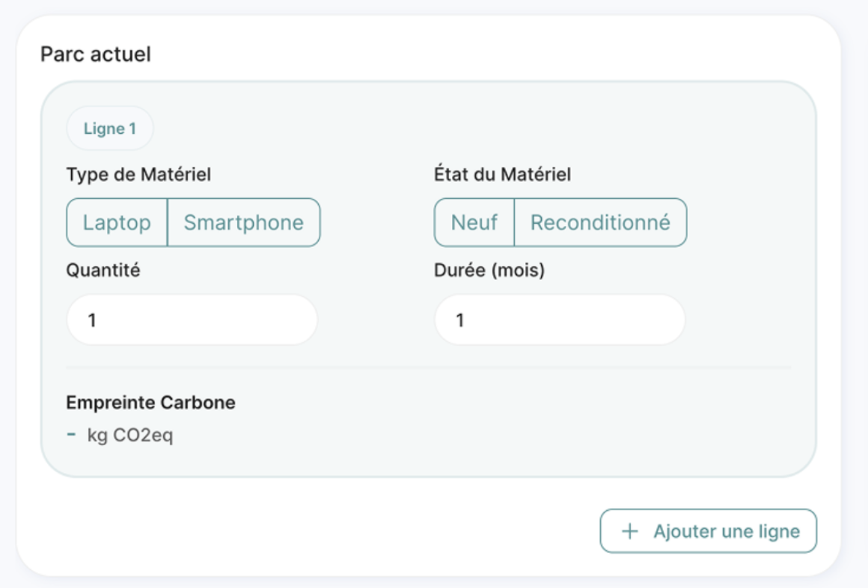
Task: Select Laptop as material type
Action: [x=117, y=223]
